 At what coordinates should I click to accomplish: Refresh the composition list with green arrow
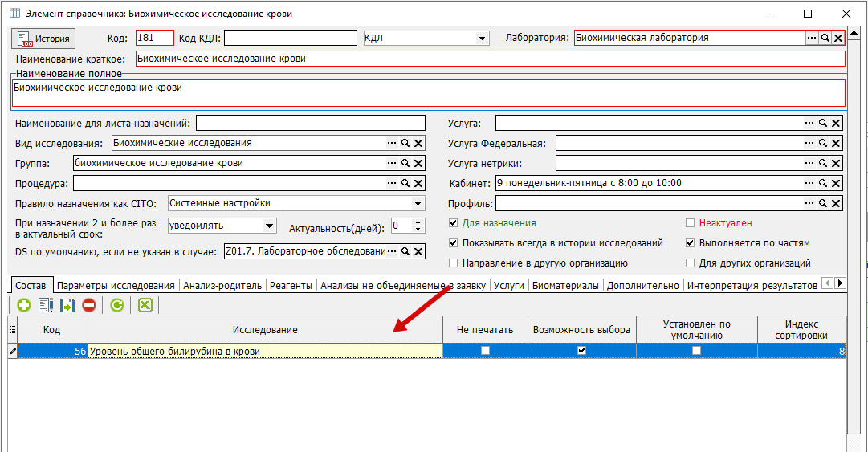click(116, 305)
